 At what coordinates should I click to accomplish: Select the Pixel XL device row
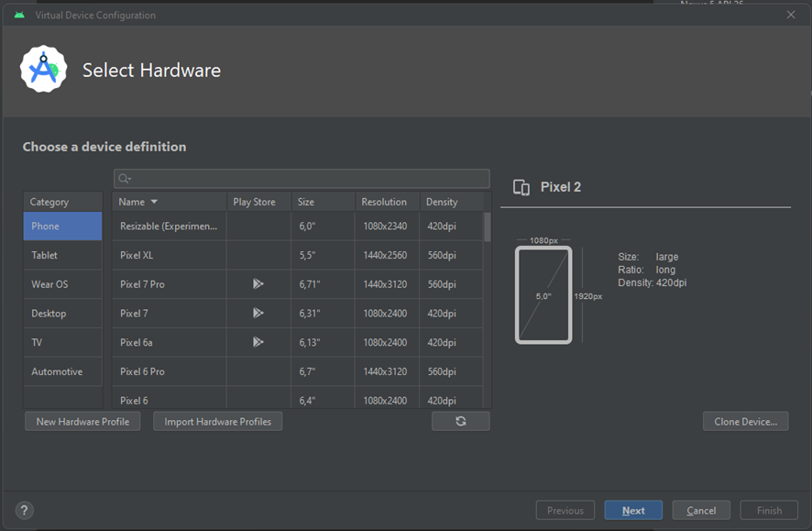click(298, 255)
